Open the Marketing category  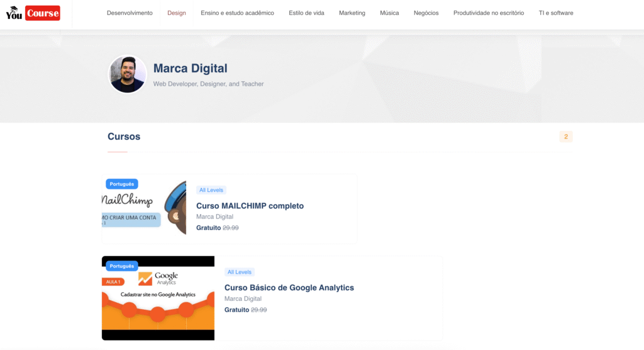pyautogui.click(x=352, y=13)
